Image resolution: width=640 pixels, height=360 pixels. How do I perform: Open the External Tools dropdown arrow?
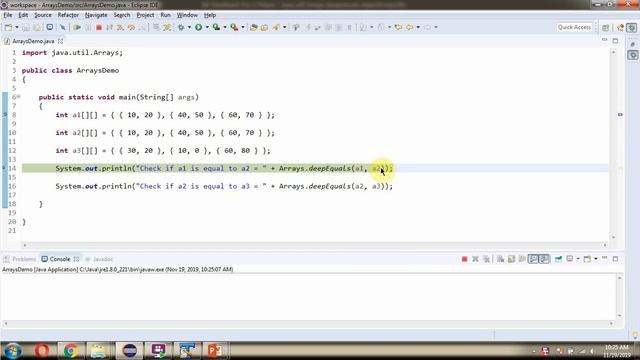coord(242,27)
